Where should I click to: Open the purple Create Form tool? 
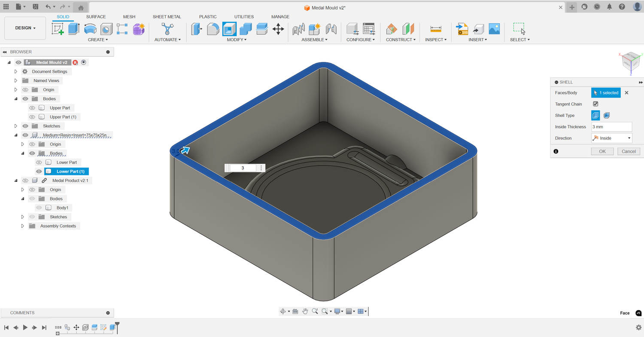pos(139,29)
